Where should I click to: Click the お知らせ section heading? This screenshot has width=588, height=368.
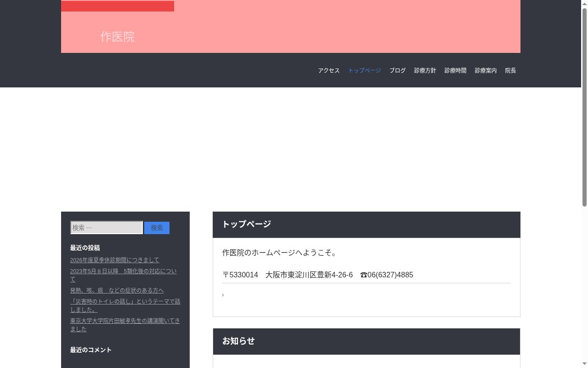tap(238, 341)
